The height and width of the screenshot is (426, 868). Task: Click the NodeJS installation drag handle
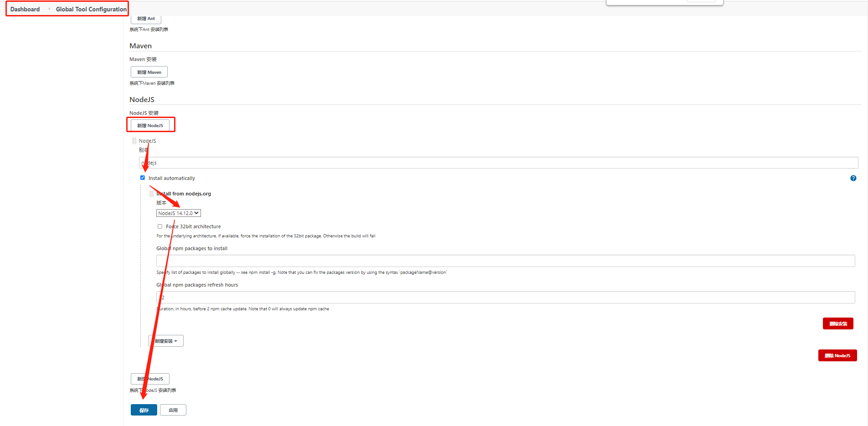pos(134,141)
